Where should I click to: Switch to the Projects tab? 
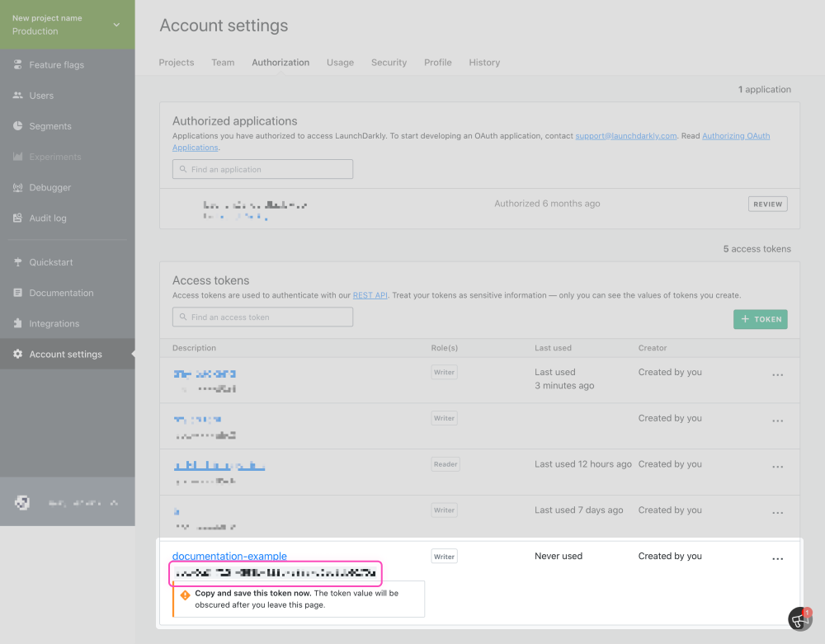pyautogui.click(x=176, y=62)
